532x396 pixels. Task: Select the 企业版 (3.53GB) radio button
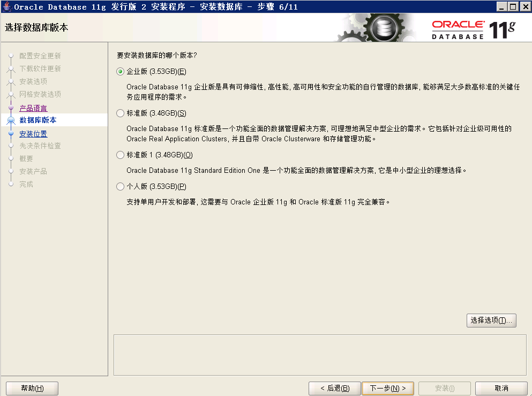tap(120, 72)
